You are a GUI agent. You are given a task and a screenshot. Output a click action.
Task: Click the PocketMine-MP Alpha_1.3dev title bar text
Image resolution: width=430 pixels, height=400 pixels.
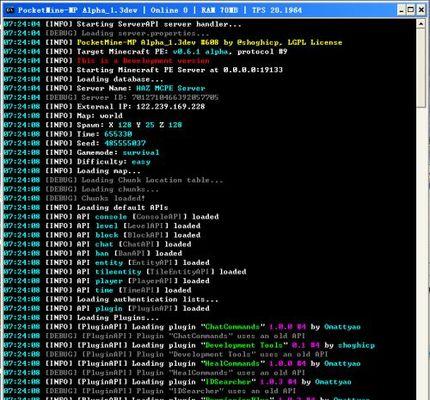click(x=77, y=10)
